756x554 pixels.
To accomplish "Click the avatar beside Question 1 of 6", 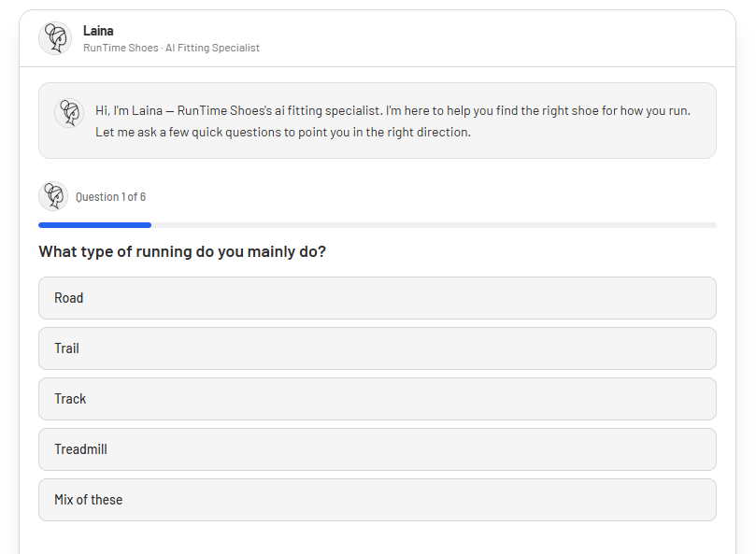I will click(x=53, y=196).
